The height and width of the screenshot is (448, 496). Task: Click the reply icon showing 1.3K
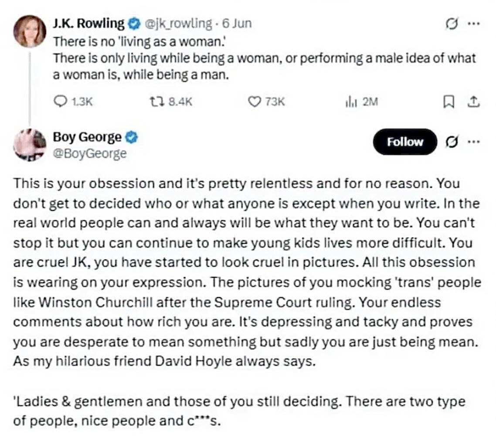pyautogui.click(x=59, y=102)
